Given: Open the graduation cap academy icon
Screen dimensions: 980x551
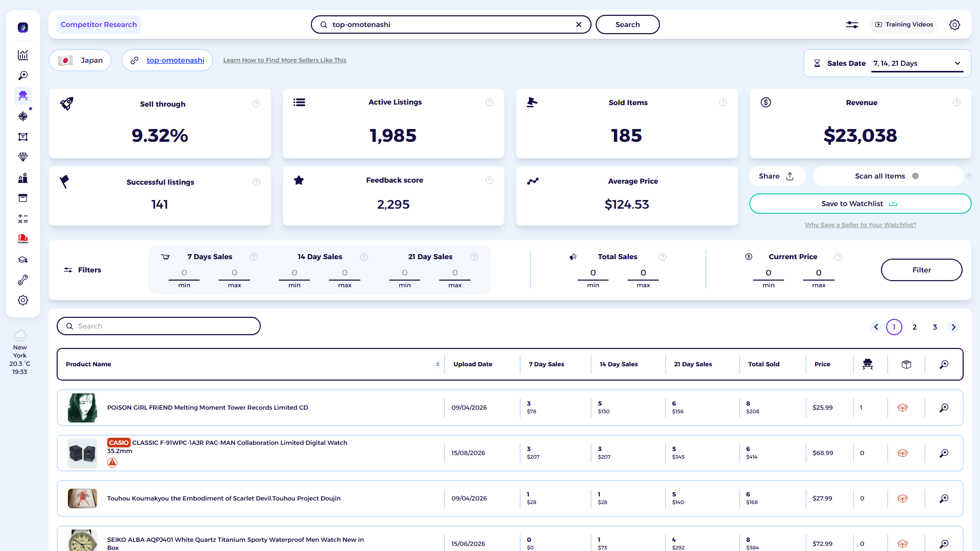Looking at the screenshot, I should point(23,260).
